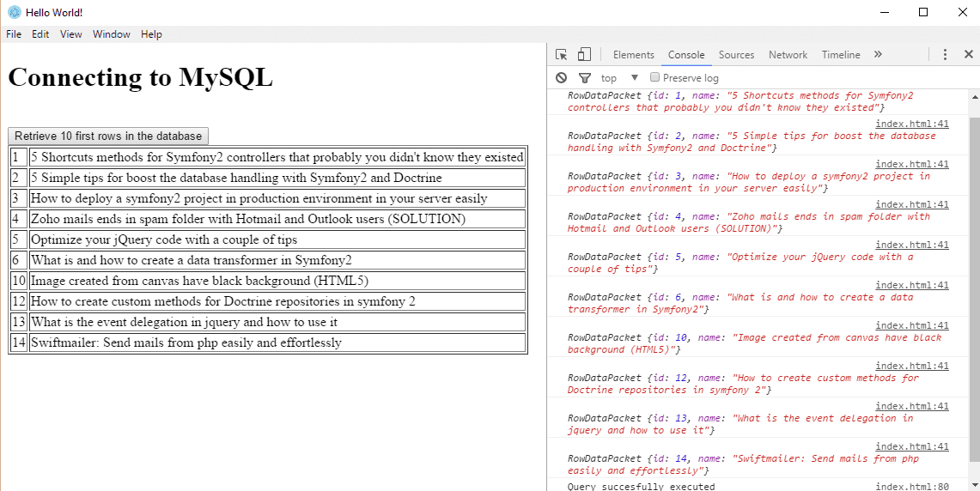
Task: Click table cell '5 Simple tips for boost the database'
Action: point(277,178)
